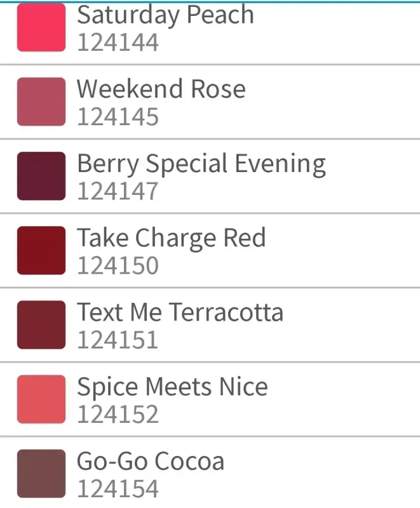Pick the Go-Go Cocoa color swatch
This screenshot has height=508, width=420.
click(x=41, y=473)
